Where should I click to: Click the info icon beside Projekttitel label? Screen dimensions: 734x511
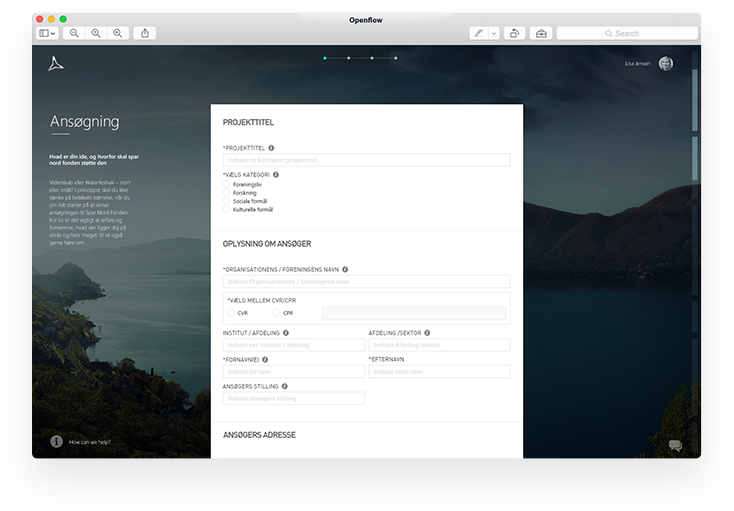pyautogui.click(x=271, y=147)
